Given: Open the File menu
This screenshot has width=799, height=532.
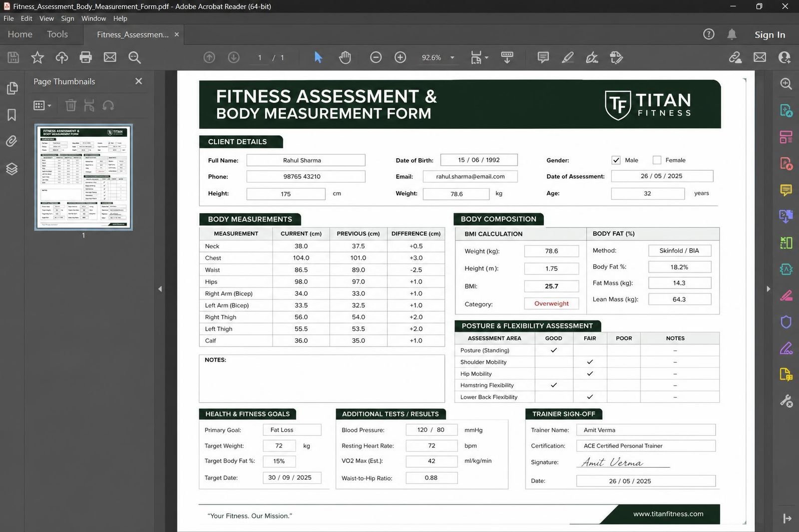Looking at the screenshot, I should tap(8, 18).
